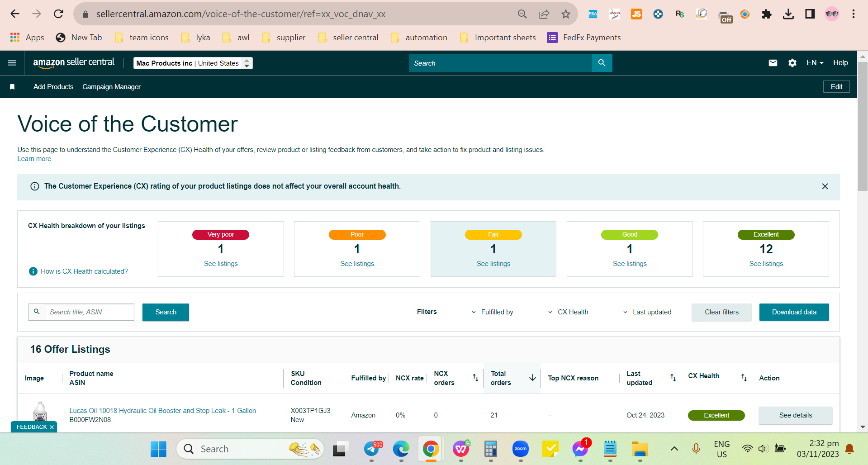This screenshot has width=868, height=465.
Task: Click the Amazon Seller Central logo
Action: pos(74,63)
